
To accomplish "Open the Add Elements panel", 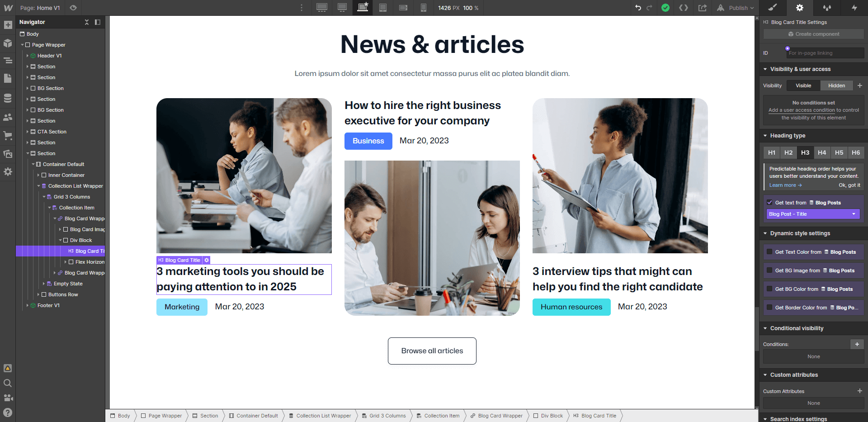I will (8, 25).
